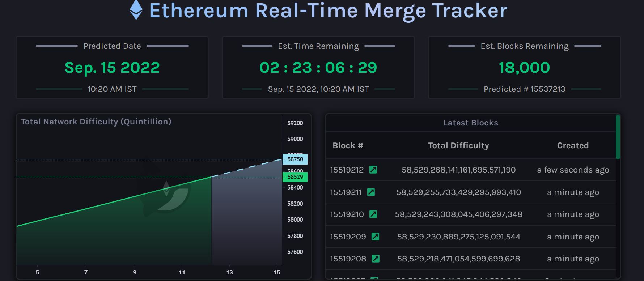Click the Latest Blocks panel title

click(x=471, y=123)
